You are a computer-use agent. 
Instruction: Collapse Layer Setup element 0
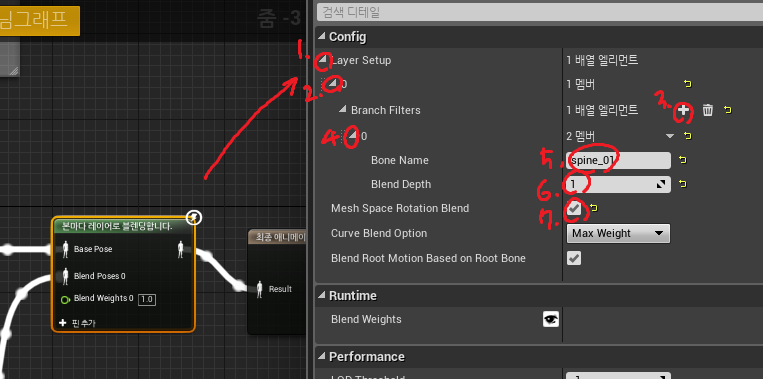333,85
